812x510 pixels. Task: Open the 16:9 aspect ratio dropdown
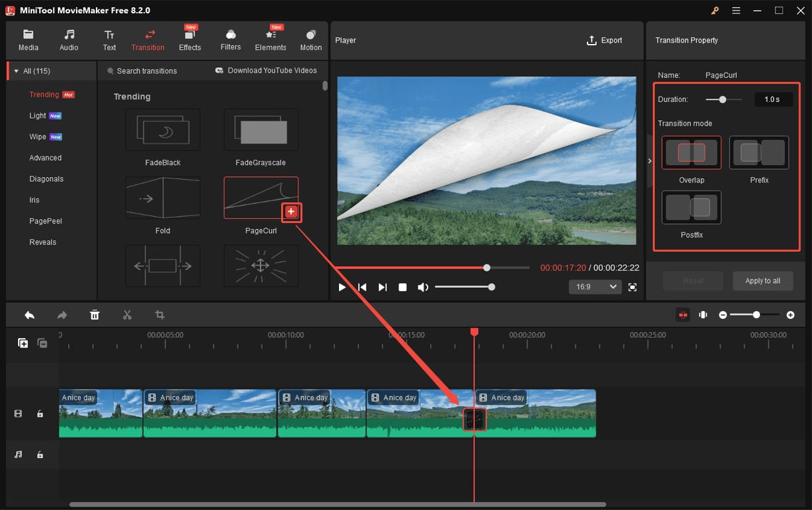(x=595, y=287)
